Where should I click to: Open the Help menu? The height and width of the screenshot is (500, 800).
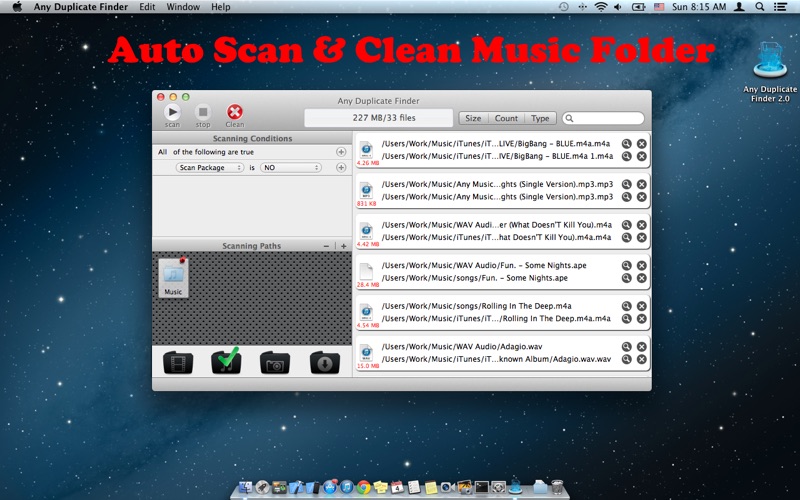(221, 7)
